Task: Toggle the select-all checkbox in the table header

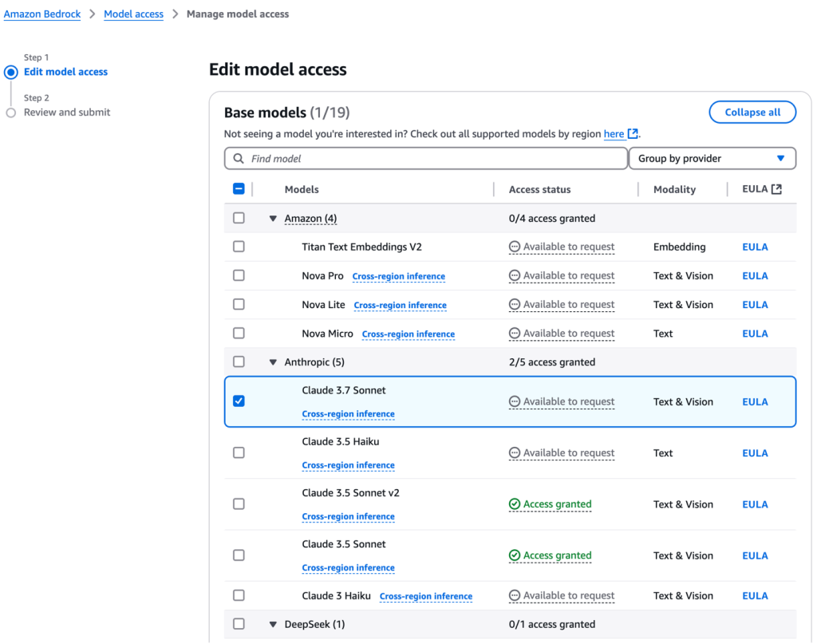Action: coord(239,188)
